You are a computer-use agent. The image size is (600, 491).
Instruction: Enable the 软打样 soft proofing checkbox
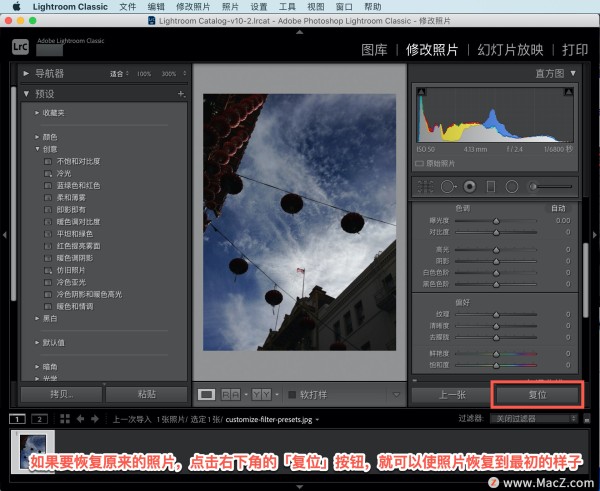point(292,394)
